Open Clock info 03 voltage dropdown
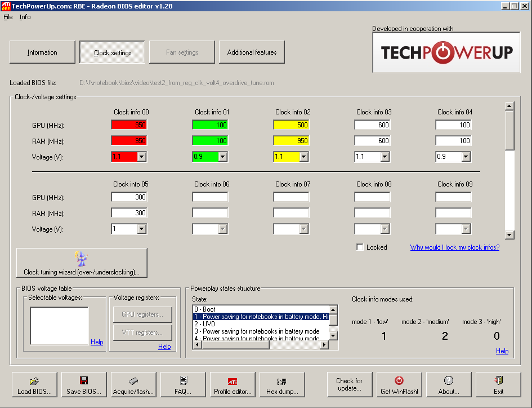 385,157
